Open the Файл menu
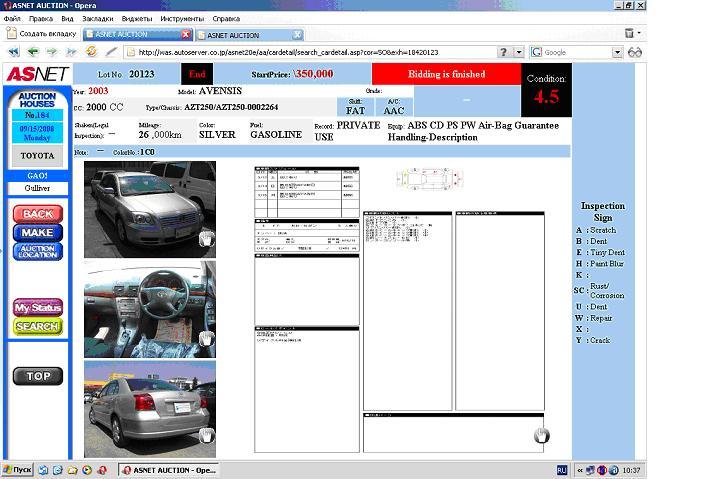Viewport: 720px width, 479px height. pos(12,19)
